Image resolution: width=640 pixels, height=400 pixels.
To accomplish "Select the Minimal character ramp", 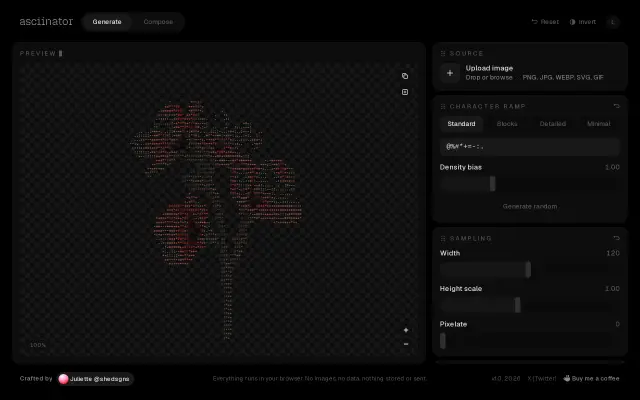I will coord(598,124).
